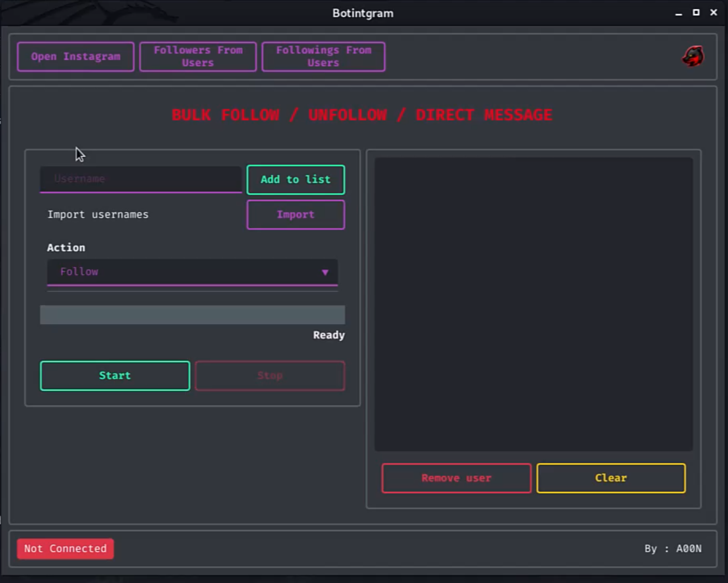Focus the Username input field
Screen dimensions: 728x583
pyautogui.click(x=141, y=179)
